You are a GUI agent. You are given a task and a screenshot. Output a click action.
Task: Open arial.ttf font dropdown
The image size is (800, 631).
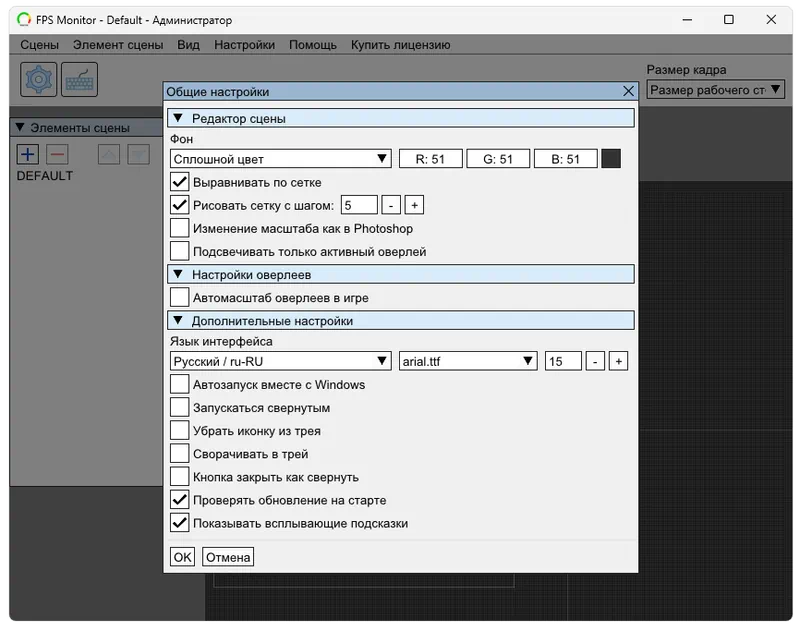pos(468,361)
